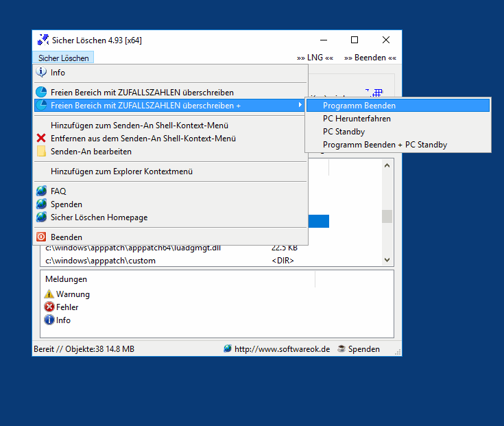
Task: Click the Meldungen column header
Action: tap(178, 279)
